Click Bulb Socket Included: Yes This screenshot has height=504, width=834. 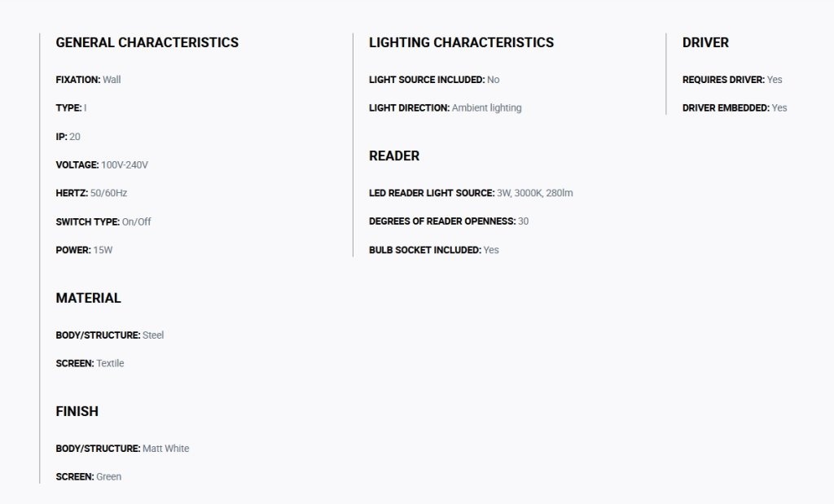click(x=434, y=250)
